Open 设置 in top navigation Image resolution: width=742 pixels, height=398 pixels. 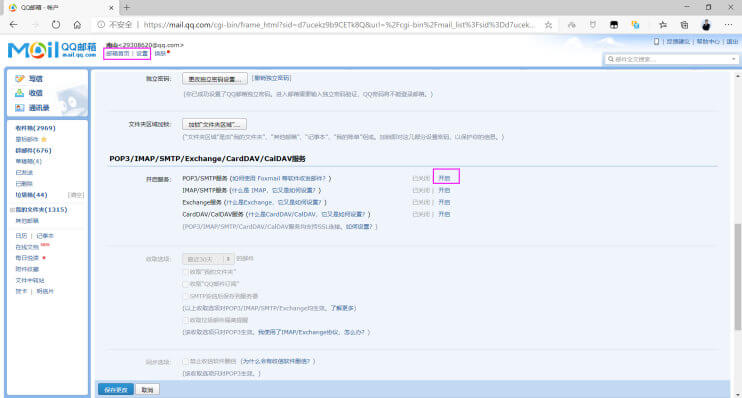(x=142, y=53)
